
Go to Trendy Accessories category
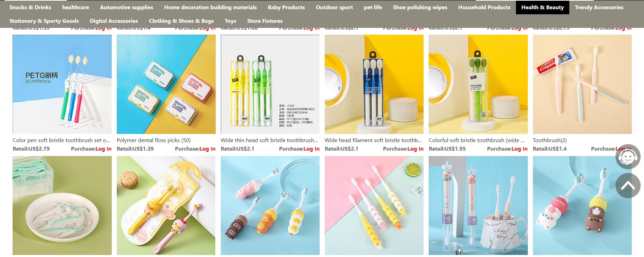(599, 7)
